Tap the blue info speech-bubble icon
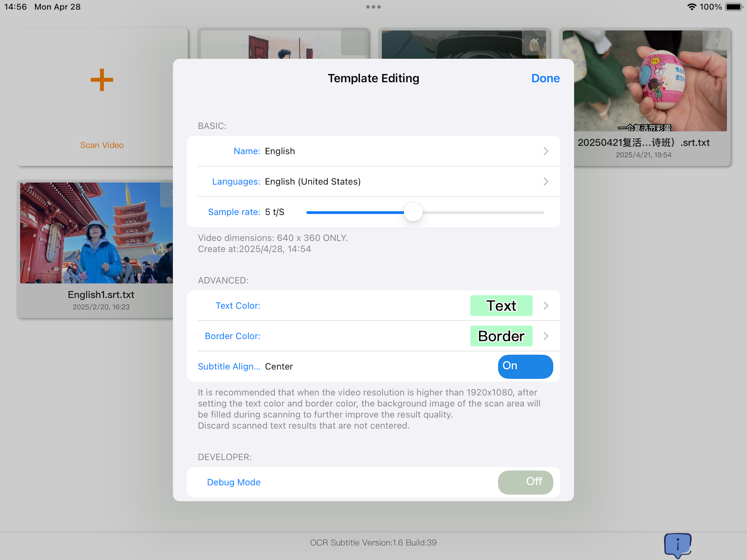This screenshot has height=560, width=747. (678, 545)
